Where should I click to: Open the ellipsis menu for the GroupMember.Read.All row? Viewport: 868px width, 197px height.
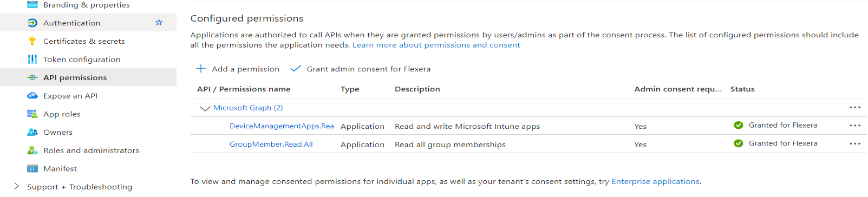(x=855, y=143)
